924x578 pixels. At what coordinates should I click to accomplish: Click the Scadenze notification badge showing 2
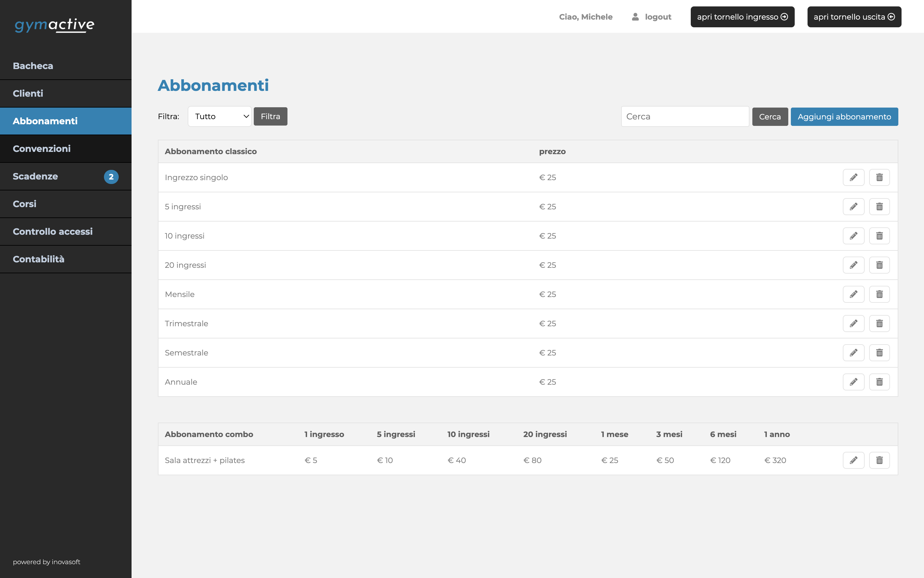tap(111, 177)
